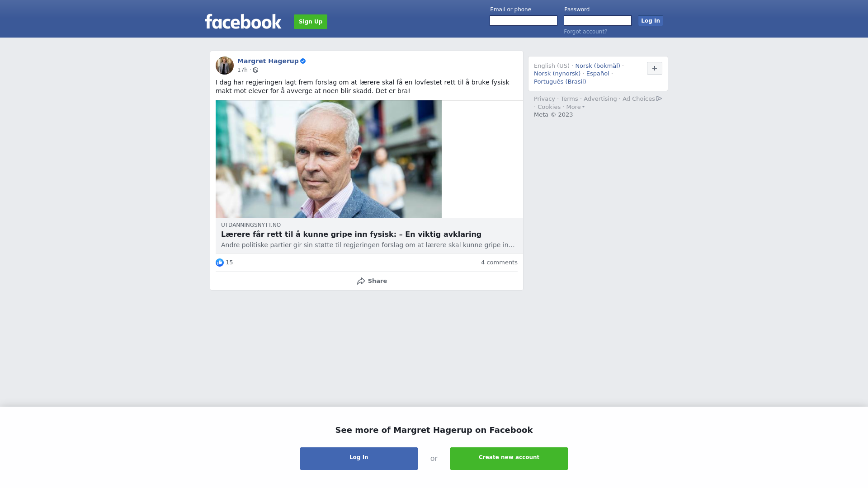Image resolution: width=868 pixels, height=488 pixels.
Task: Click the Share arrow button
Action: (372, 281)
